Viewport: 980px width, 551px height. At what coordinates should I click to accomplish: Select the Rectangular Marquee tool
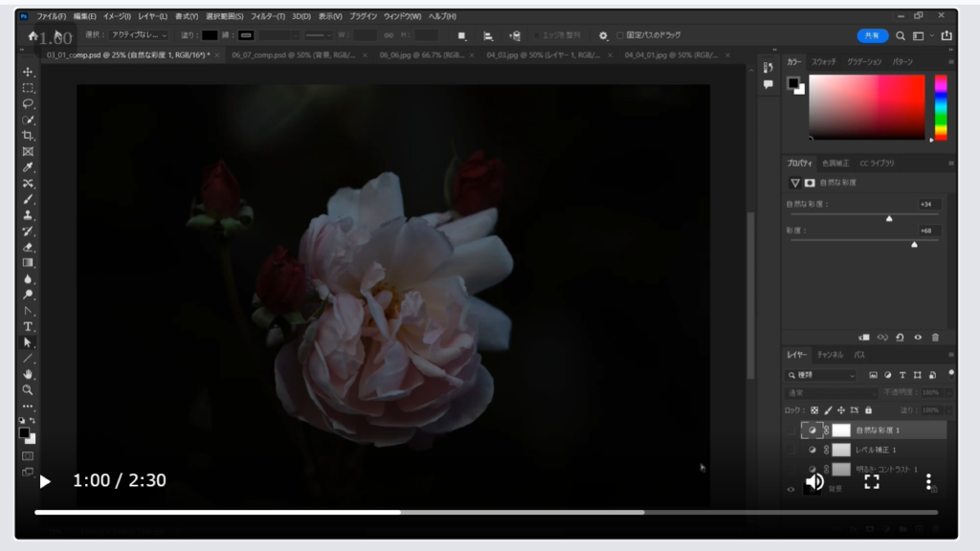pos(28,88)
